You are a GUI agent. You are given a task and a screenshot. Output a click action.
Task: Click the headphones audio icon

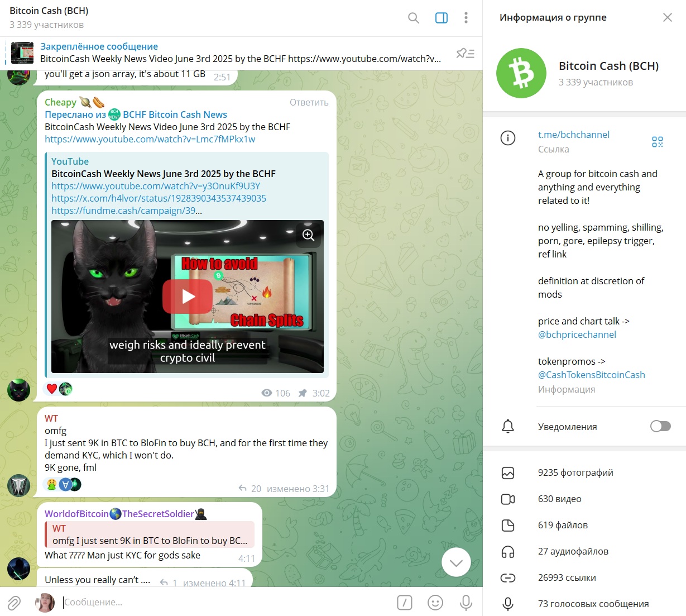pyautogui.click(x=508, y=552)
